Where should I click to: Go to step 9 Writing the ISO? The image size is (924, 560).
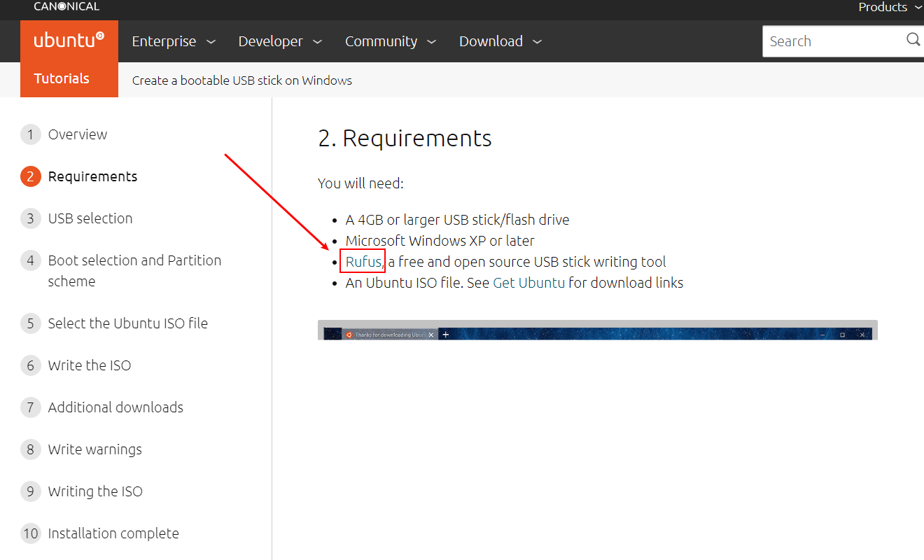point(82,491)
